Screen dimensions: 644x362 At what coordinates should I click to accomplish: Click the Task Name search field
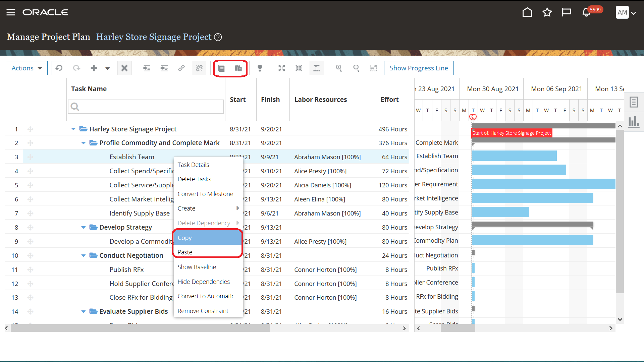click(x=146, y=107)
